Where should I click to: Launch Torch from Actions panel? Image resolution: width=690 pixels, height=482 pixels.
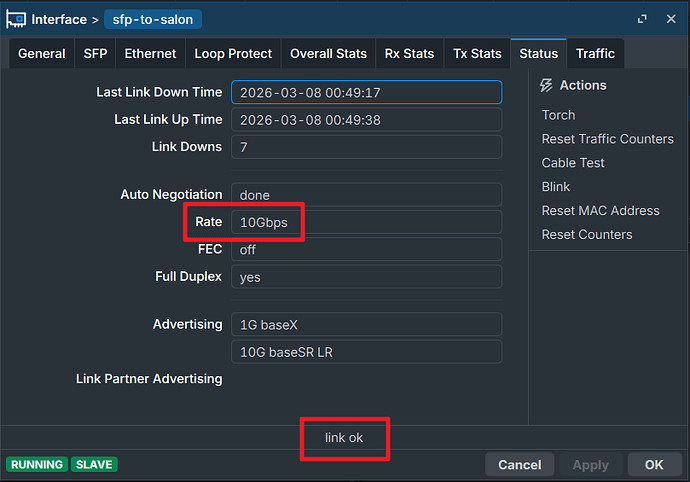point(558,115)
